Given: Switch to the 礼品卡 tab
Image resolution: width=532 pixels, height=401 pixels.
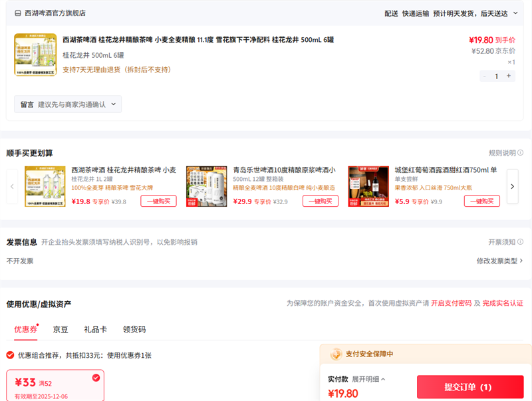Looking at the screenshot, I should pyautogui.click(x=95, y=329).
